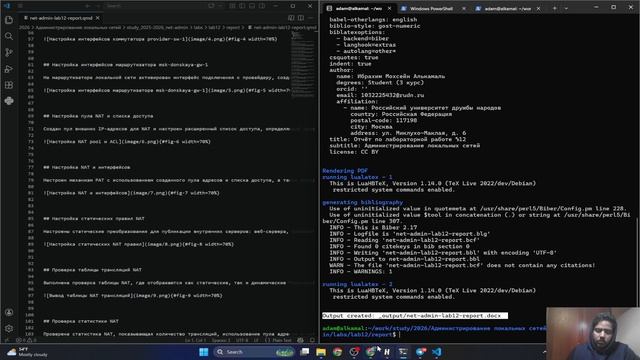
Task: Change the UTF-8 file encoding in the status bar
Action: 242,340
